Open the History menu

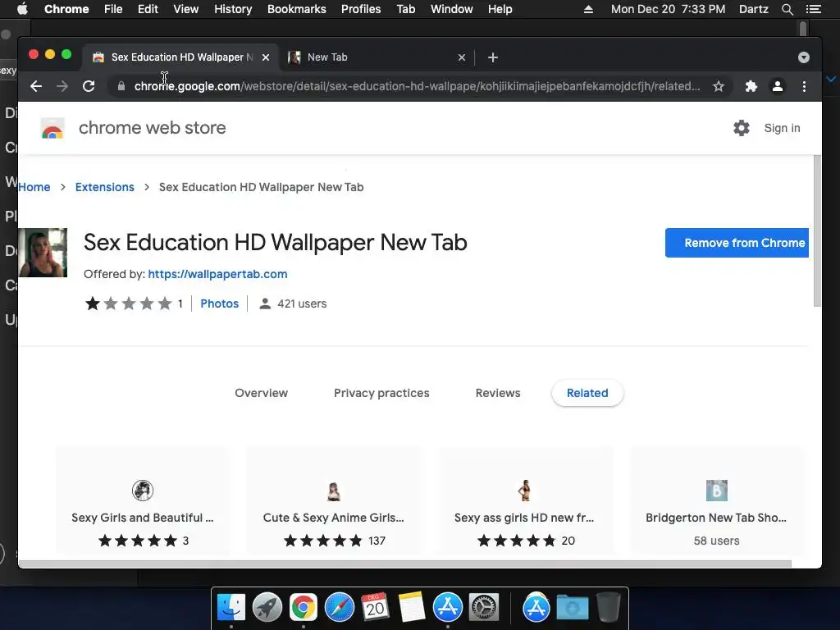click(x=233, y=9)
